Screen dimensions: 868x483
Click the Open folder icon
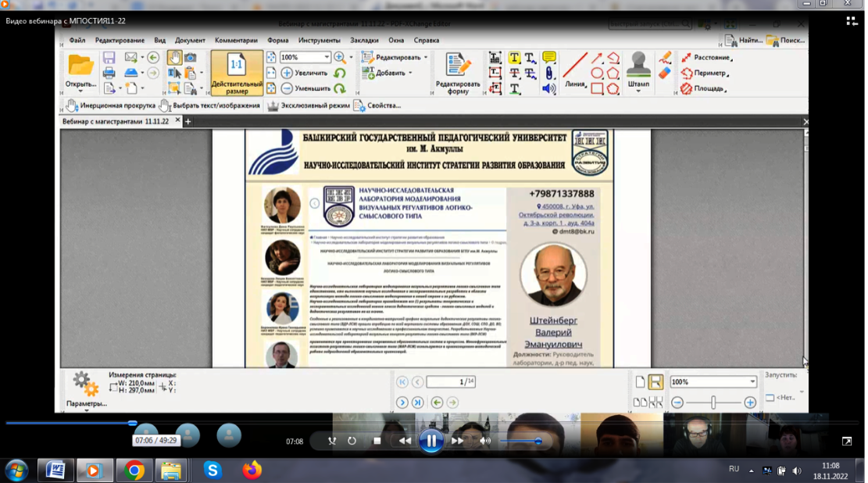(80, 65)
